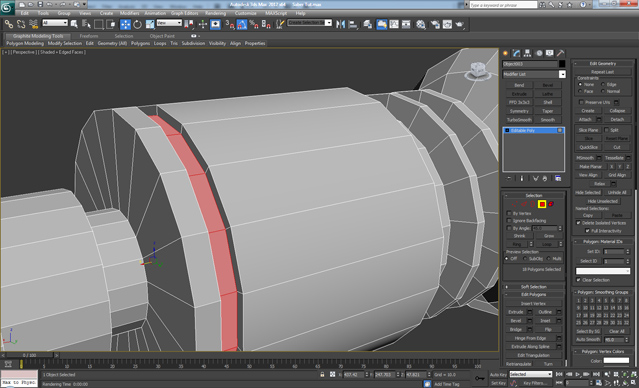Toggle the Angle Snap icon
Screen dimensions: 639x388
pos(242,24)
